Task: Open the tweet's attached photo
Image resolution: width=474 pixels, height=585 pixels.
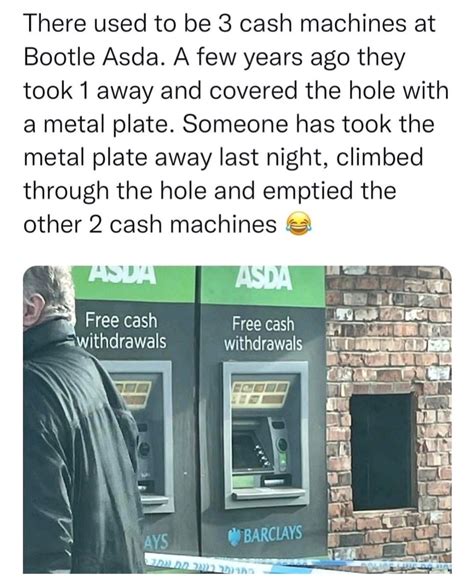Action: point(237,419)
